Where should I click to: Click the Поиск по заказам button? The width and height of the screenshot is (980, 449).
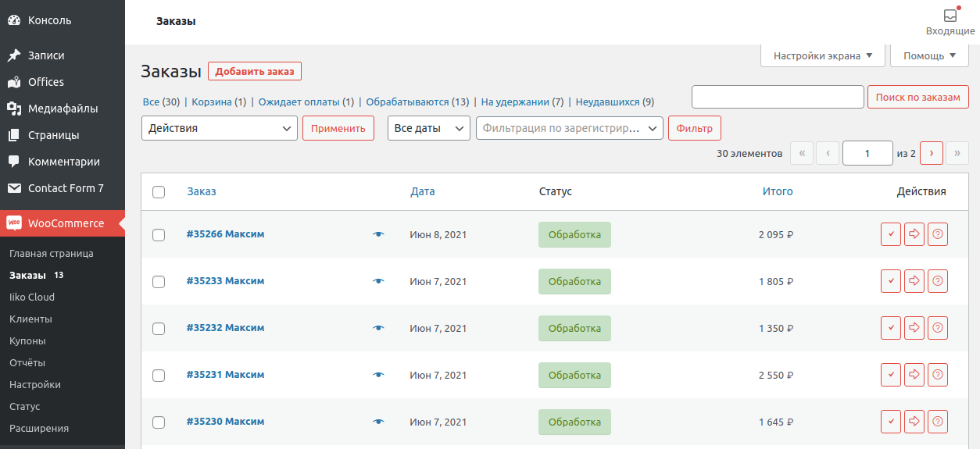click(x=918, y=97)
